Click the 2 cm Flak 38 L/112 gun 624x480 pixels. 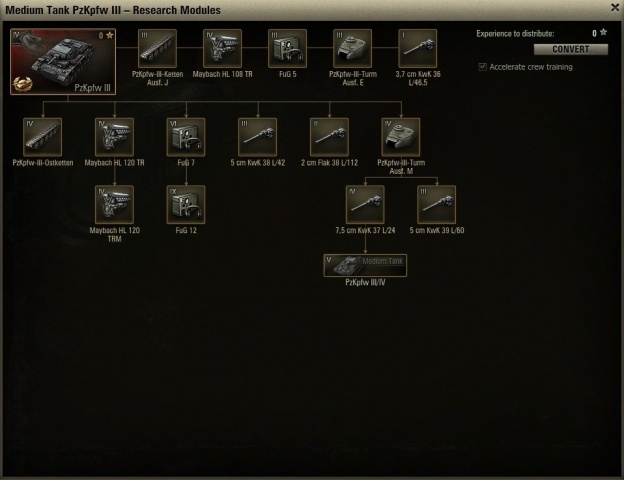click(329, 137)
